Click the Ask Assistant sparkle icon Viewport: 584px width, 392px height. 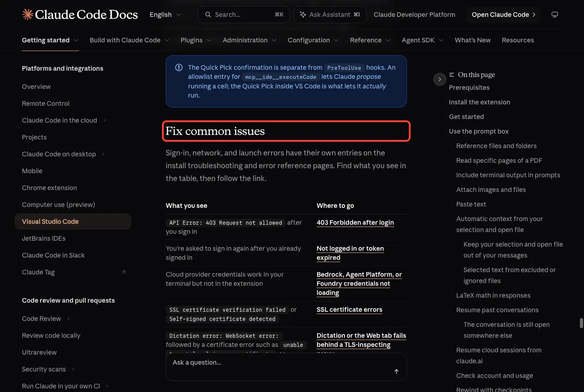[303, 15]
